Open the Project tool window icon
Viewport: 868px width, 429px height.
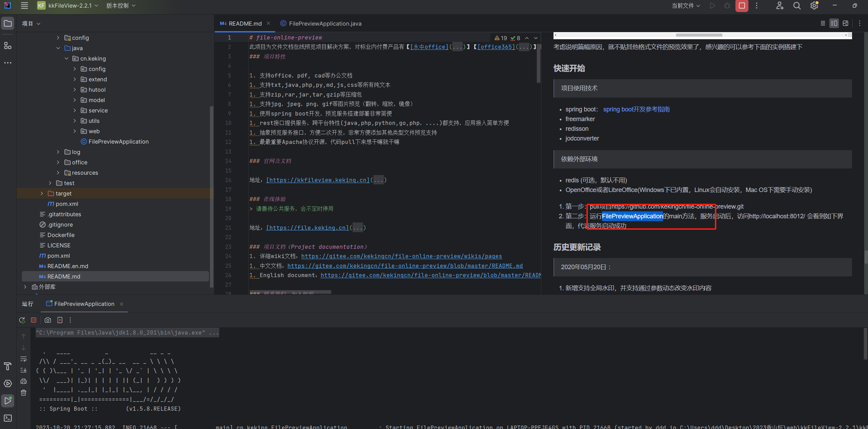(x=8, y=24)
